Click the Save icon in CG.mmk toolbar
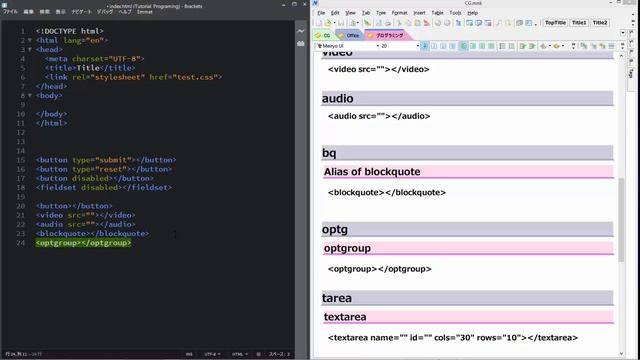The height and width of the screenshot is (360, 640). click(341, 23)
